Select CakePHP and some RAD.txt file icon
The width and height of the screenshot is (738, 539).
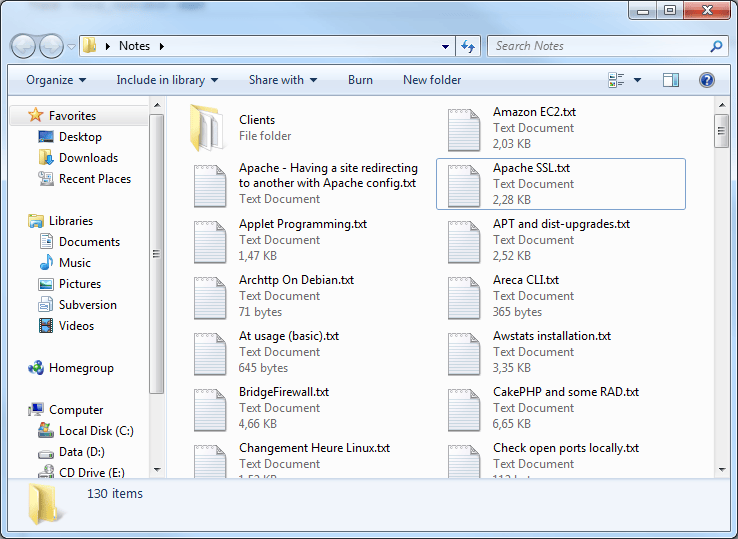click(464, 410)
